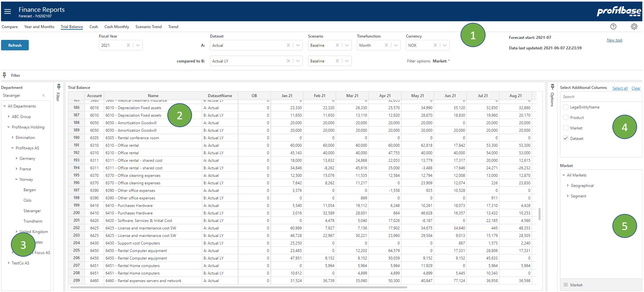This screenshot has width=644, height=292.
Task: Clear the Timefunction Month value
Action: point(386,45)
